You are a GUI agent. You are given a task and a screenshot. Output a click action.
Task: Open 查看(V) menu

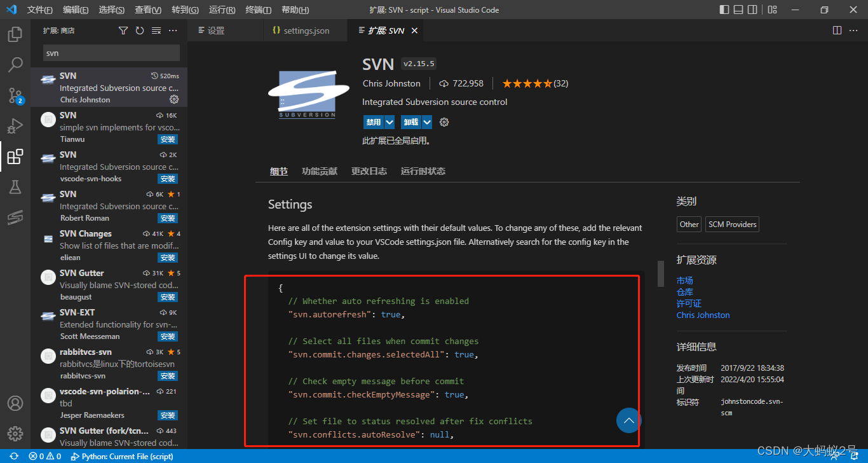coord(149,10)
